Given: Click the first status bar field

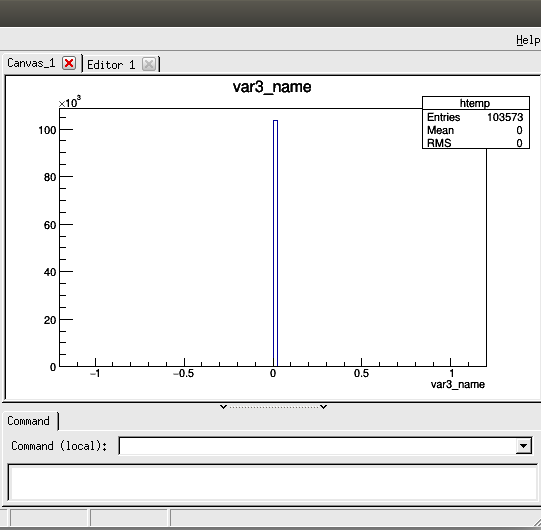Looking at the screenshot, I should [49, 518].
